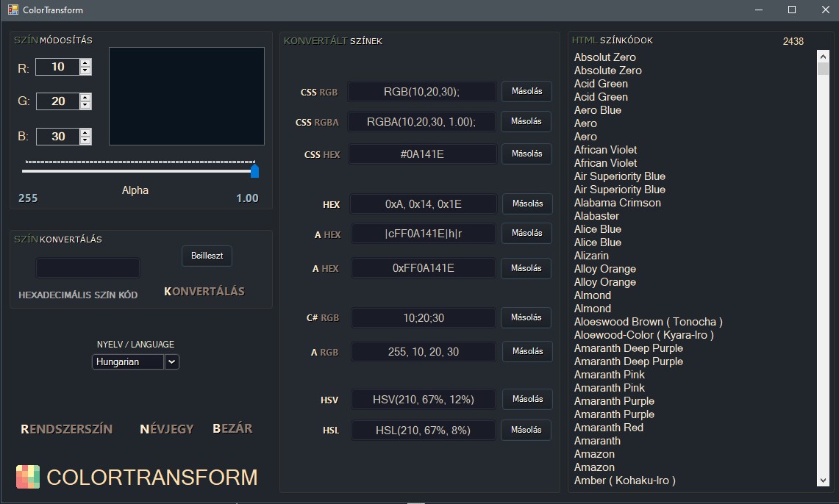Copy the CSS HEX value
The width and height of the screenshot is (839, 504).
(x=526, y=154)
